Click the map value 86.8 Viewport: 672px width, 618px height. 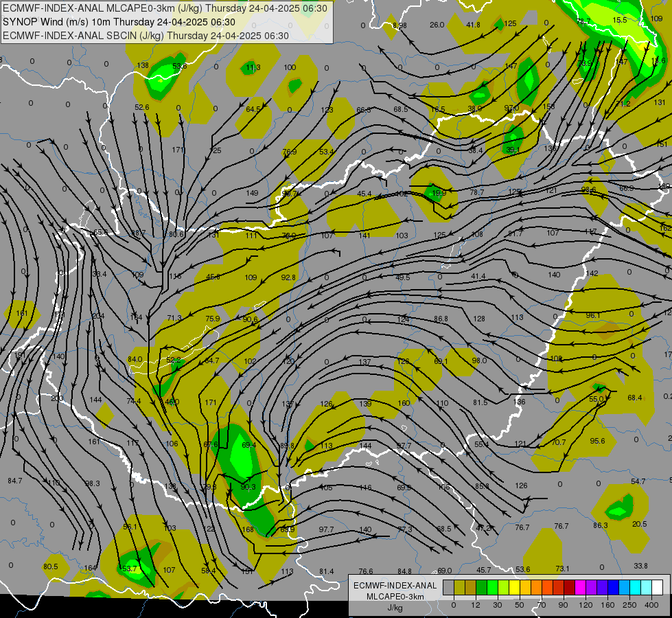coord(441,319)
